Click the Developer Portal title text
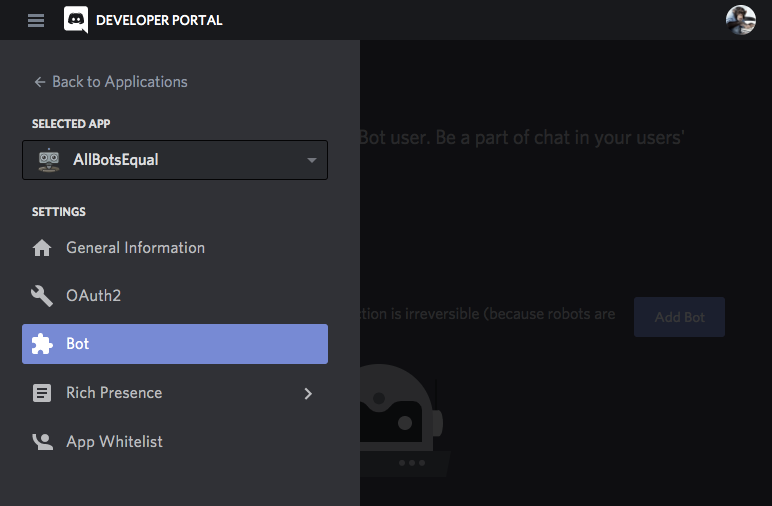 pyautogui.click(x=159, y=20)
